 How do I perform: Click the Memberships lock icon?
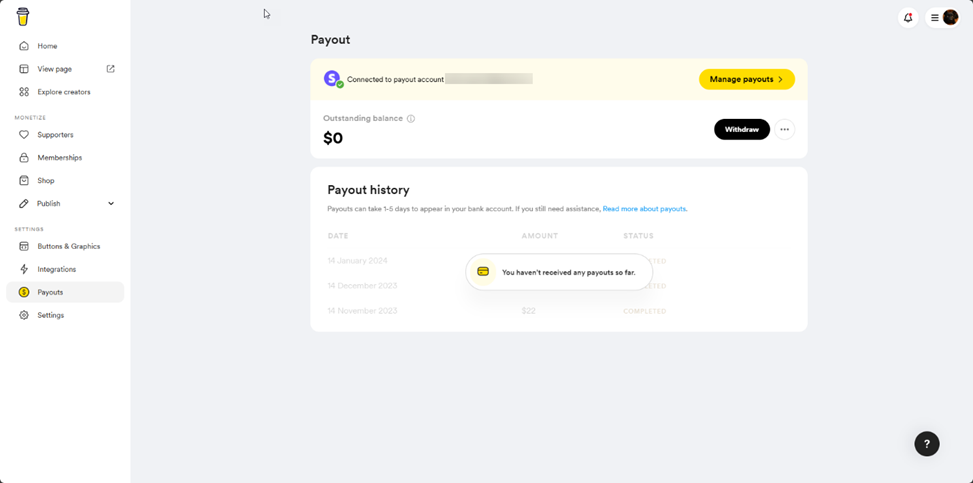tap(24, 158)
